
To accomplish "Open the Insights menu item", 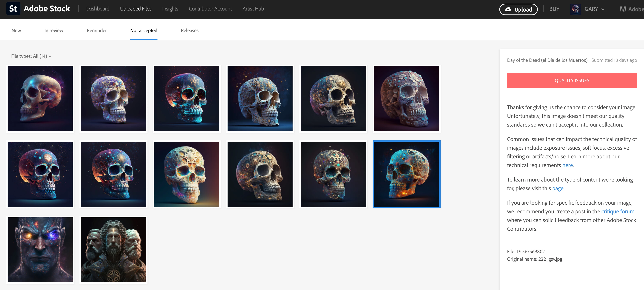I will tap(170, 9).
